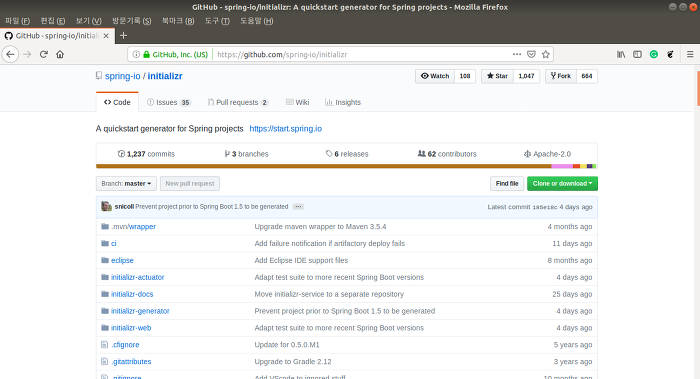The image size is (700, 379).
Task: Click the ci folder icon
Action: 105,243
